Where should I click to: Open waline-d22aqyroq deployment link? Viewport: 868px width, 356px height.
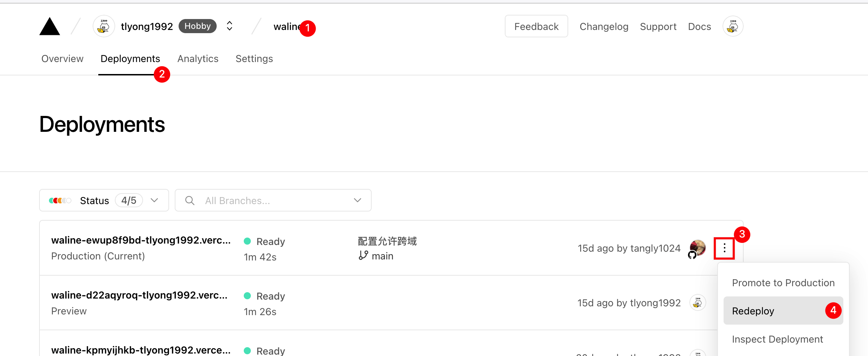click(139, 295)
